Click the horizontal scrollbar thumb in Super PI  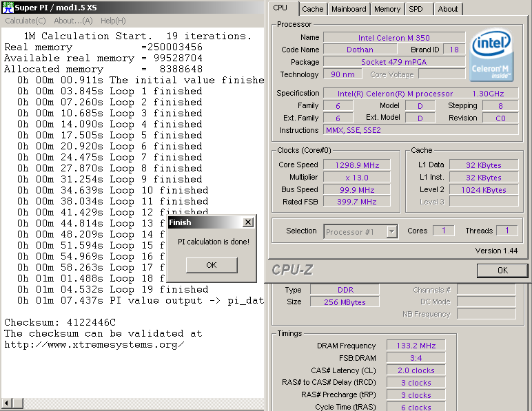click(x=18, y=403)
